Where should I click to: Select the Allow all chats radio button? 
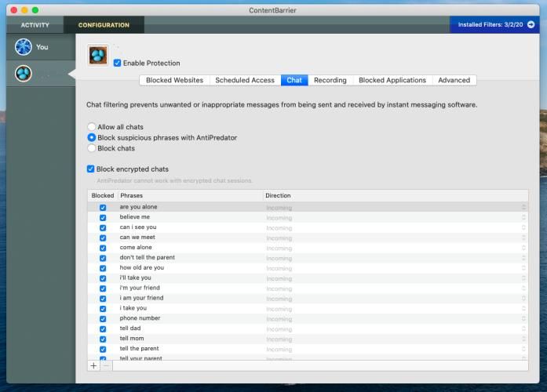point(91,127)
